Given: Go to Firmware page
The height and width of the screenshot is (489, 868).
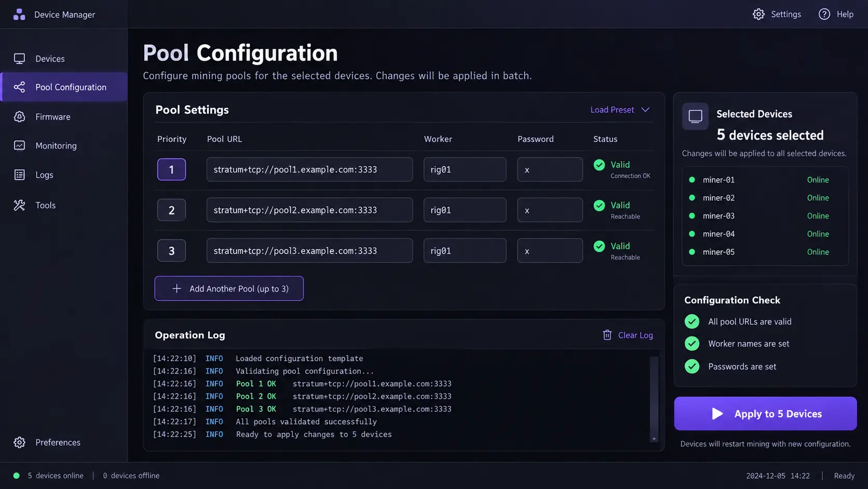Looking at the screenshot, I should pyautogui.click(x=64, y=117).
